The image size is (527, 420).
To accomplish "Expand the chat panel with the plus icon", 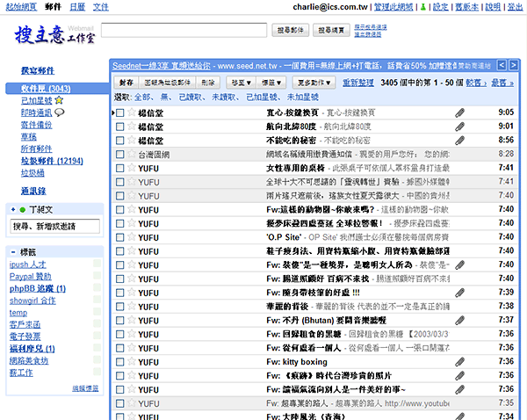I will coord(13,209).
